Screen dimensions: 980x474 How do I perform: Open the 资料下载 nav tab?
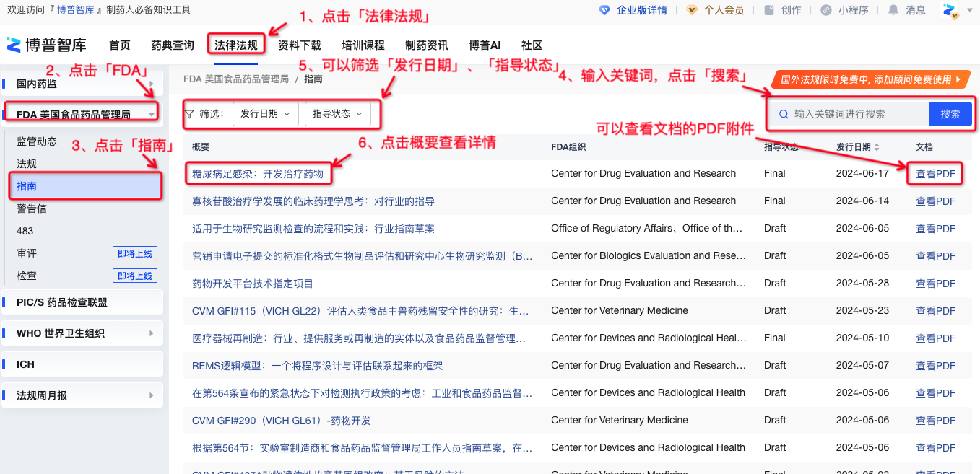pyautogui.click(x=300, y=45)
